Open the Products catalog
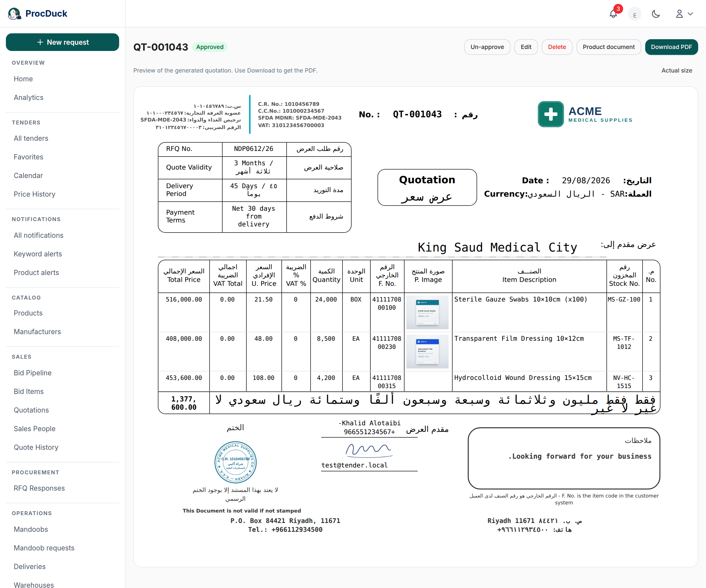 pos(28,313)
